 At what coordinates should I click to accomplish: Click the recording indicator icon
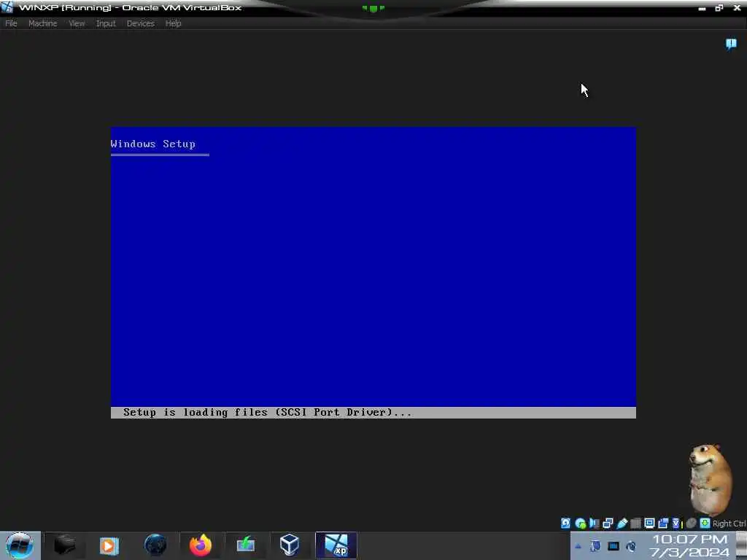[663, 524]
